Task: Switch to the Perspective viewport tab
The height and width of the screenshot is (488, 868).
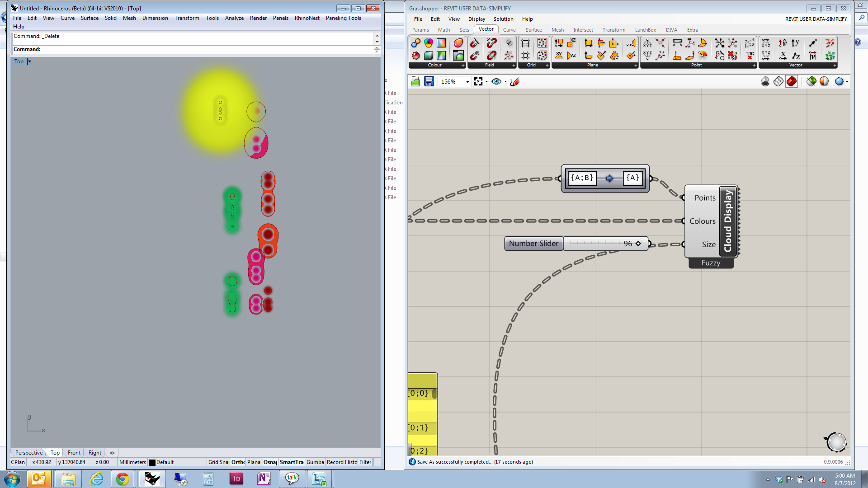Action: click(28, 453)
